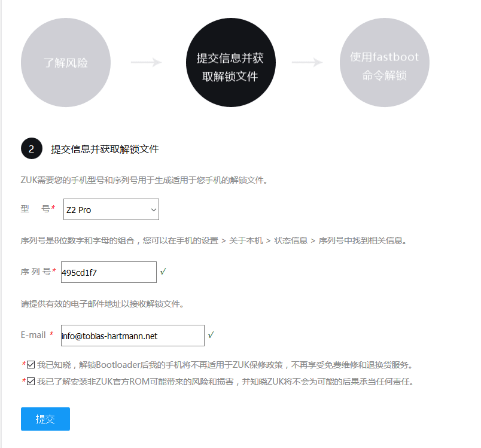Click the black number 2 step badge
Screen dimensions: 481x448
tap(32, 148)
